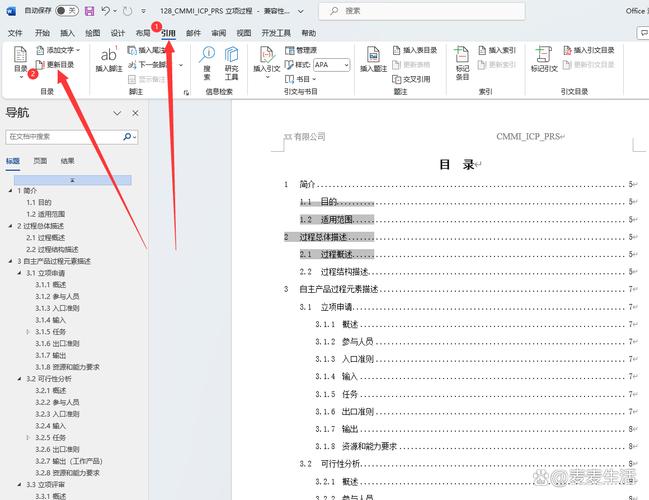Toggle the 自动保存 (AutoSave) switch
The width and height of the screenshot is (649, 500).
coord(66,11)
